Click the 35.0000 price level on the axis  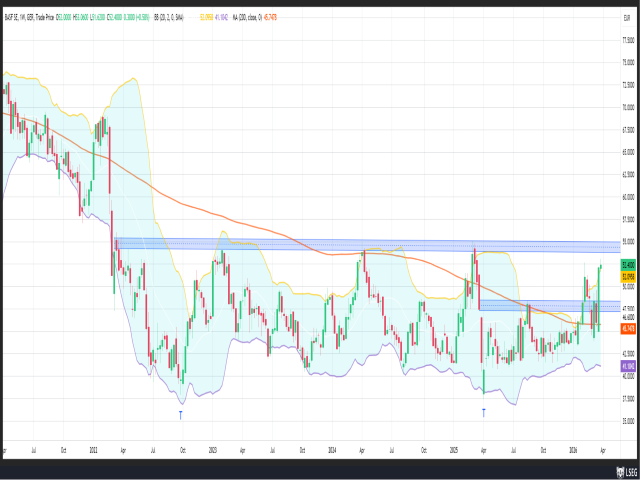click(x=628, y=421)
